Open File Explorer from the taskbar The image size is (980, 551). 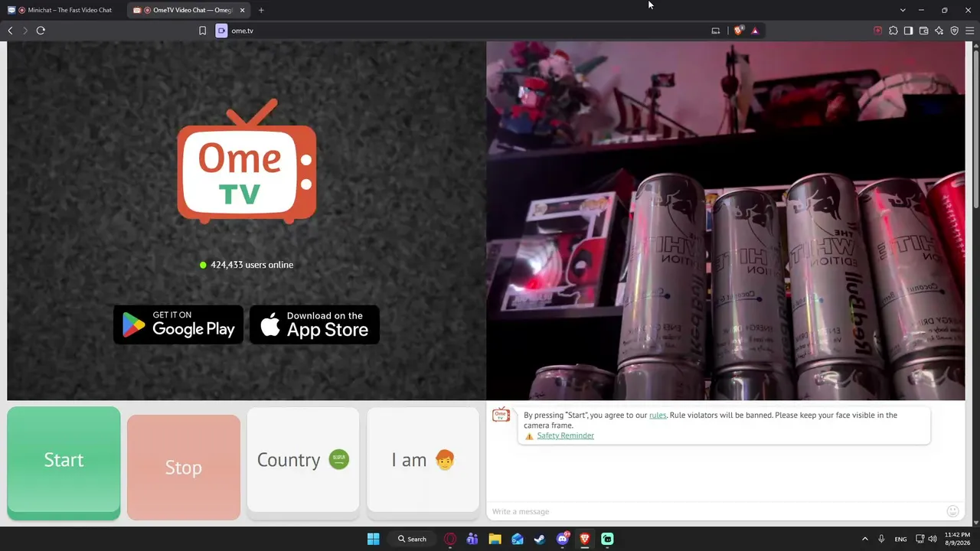[x=495, y=539]
